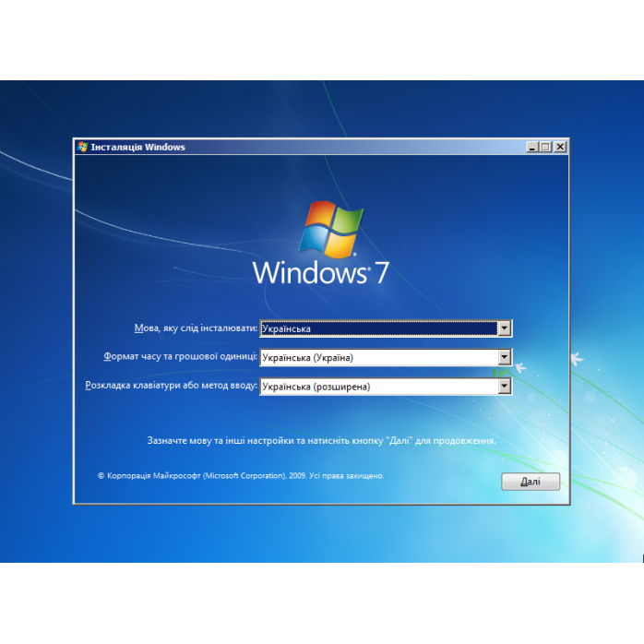Viewport: 644px width, 644px height.
Task: Click the Microsoft Corporation 2009 copyright text
Action: coord(241,475)
